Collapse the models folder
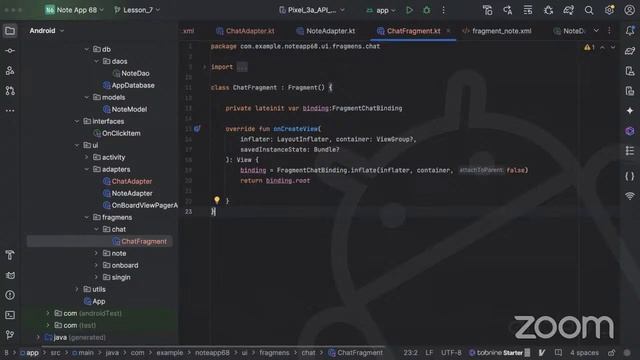 point(87,98)
